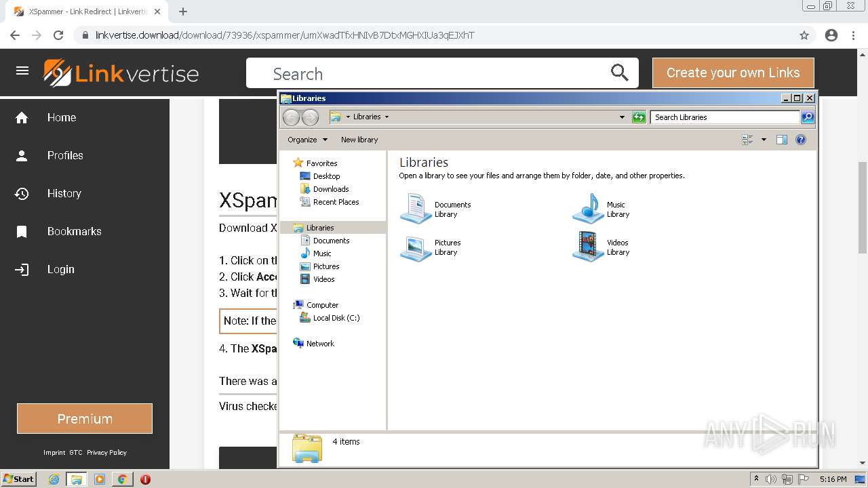The height and width of the screenshot is (488, 868).
Task: Click the volume speaker tray icon
Action: click(771, 479)
